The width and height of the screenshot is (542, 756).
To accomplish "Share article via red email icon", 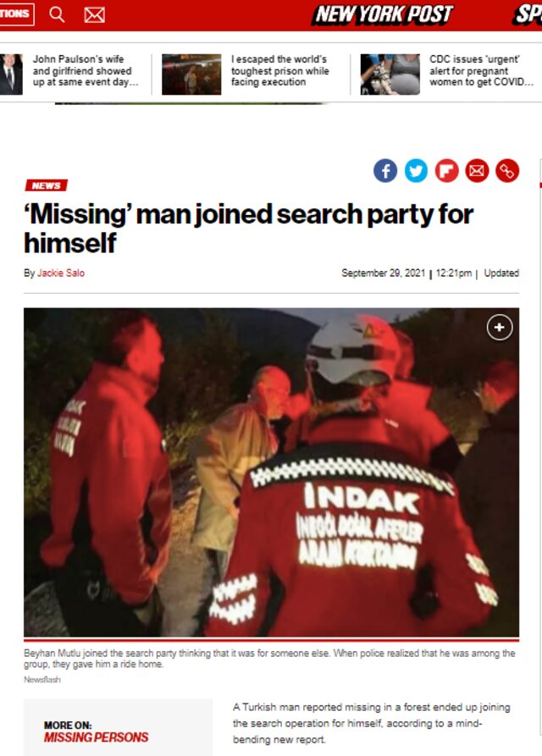I will [x=477, y=171].
